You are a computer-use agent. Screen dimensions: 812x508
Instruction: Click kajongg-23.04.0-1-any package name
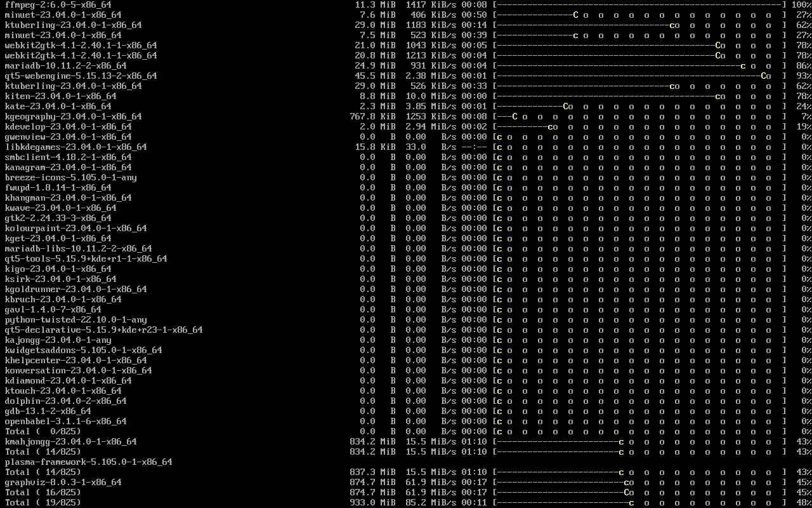[x=58, y=340]
